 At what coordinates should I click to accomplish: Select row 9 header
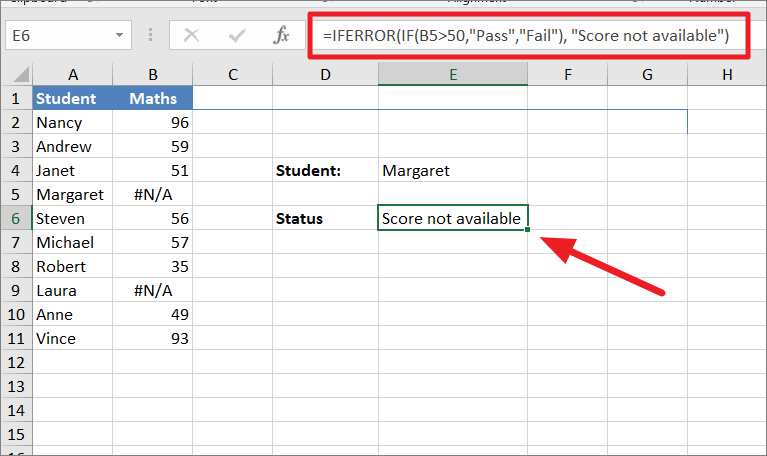pyautogui.click(x=16, y=290)
